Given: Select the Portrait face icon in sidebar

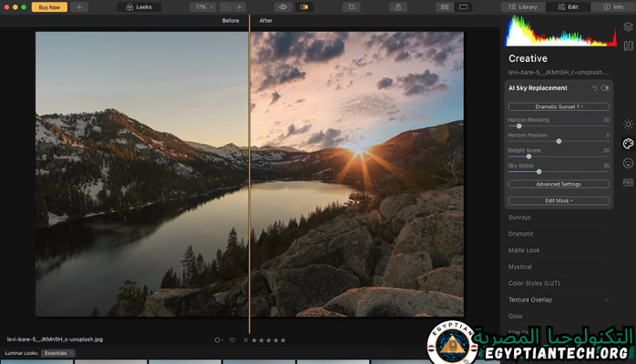Looking at the screenshot, I should click(628, 163).
